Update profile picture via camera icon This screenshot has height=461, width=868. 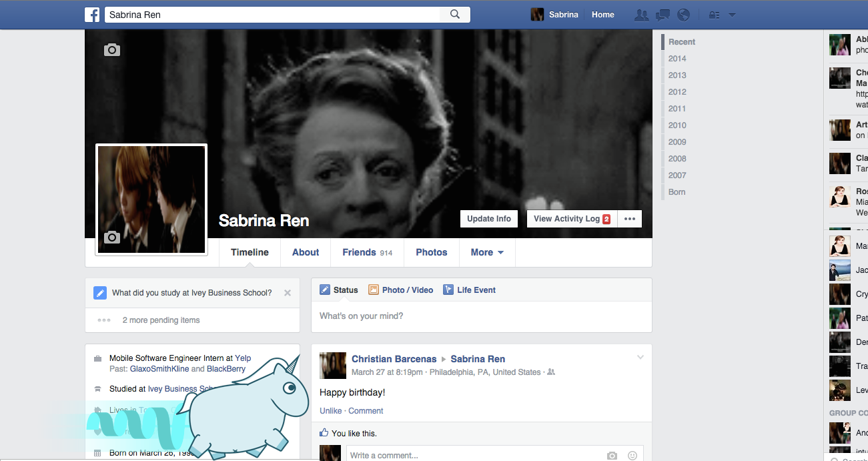[112, 237]
